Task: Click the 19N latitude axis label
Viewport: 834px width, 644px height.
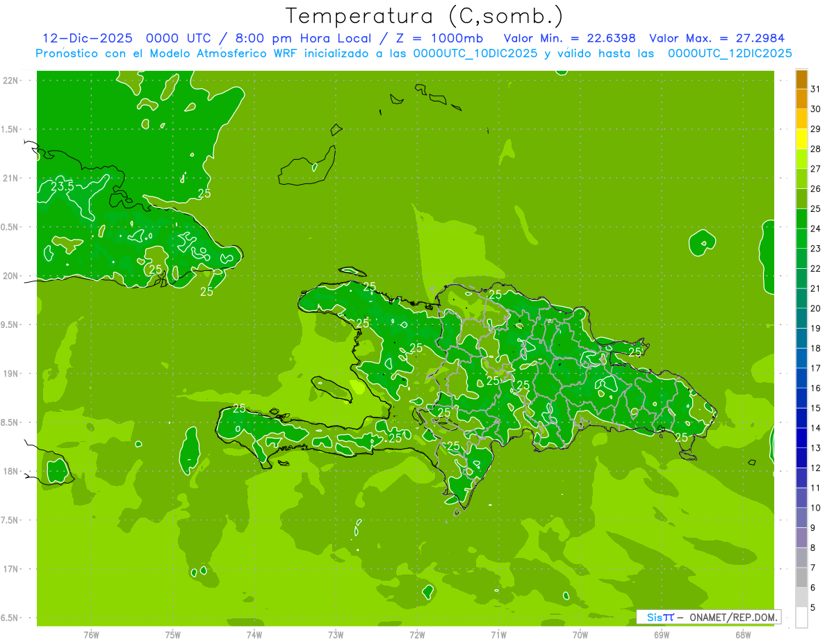Action: pyautogui.click(x=12, y=374)
